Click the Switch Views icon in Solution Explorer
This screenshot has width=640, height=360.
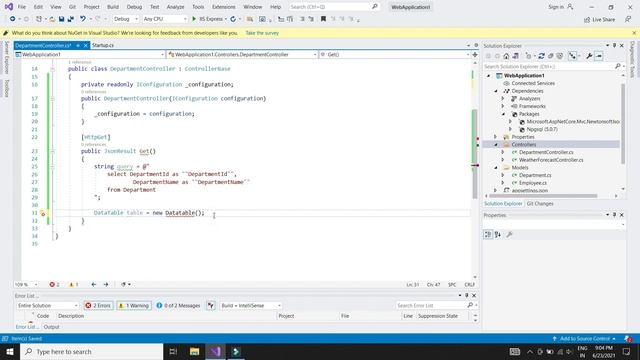point(516,56)
